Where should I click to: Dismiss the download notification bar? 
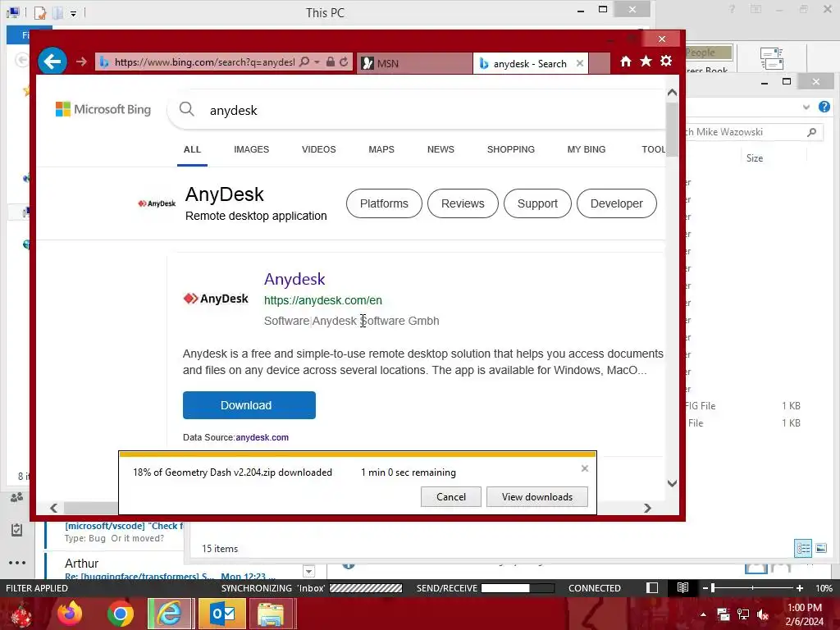click(584, 468)
